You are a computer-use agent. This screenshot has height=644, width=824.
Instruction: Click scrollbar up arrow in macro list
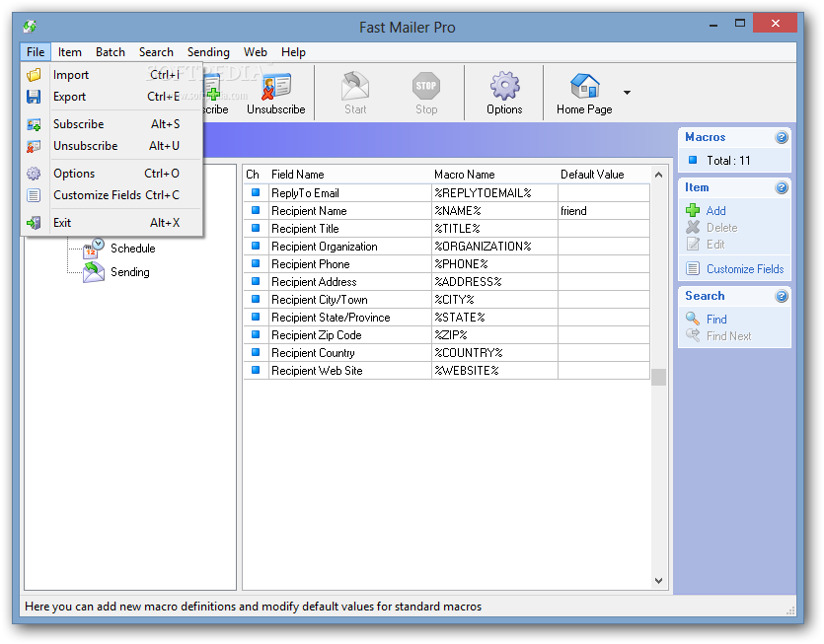(658, 175)
